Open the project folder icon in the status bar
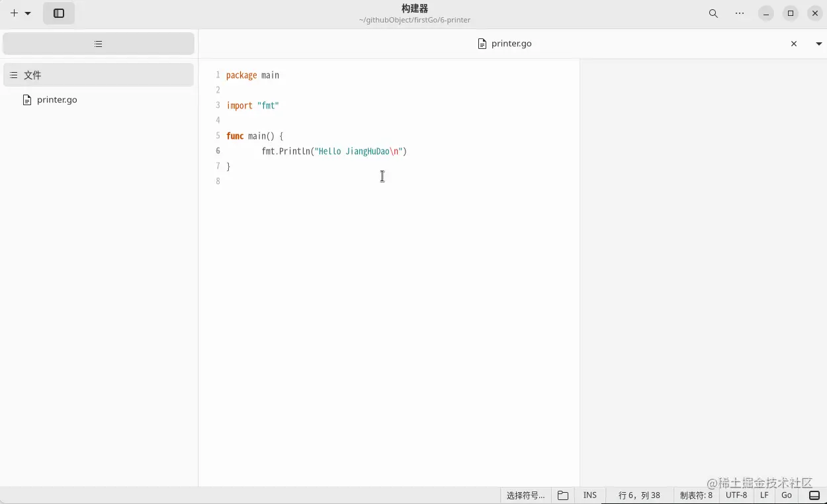The height and width of the screenshot is (504, 827). click(563, 495)
